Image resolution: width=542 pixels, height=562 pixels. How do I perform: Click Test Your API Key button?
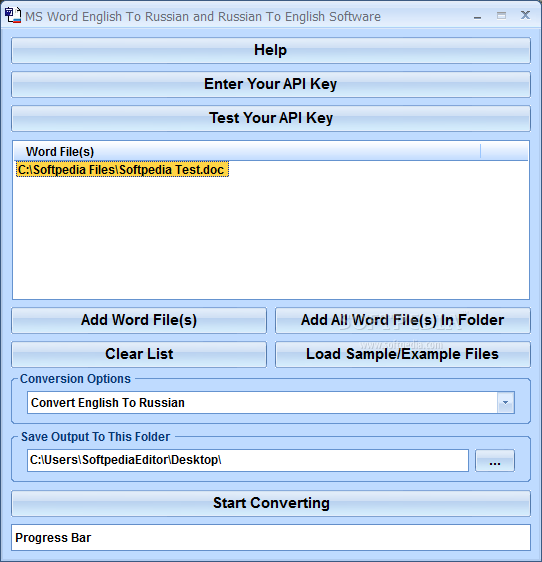(271, 118)
